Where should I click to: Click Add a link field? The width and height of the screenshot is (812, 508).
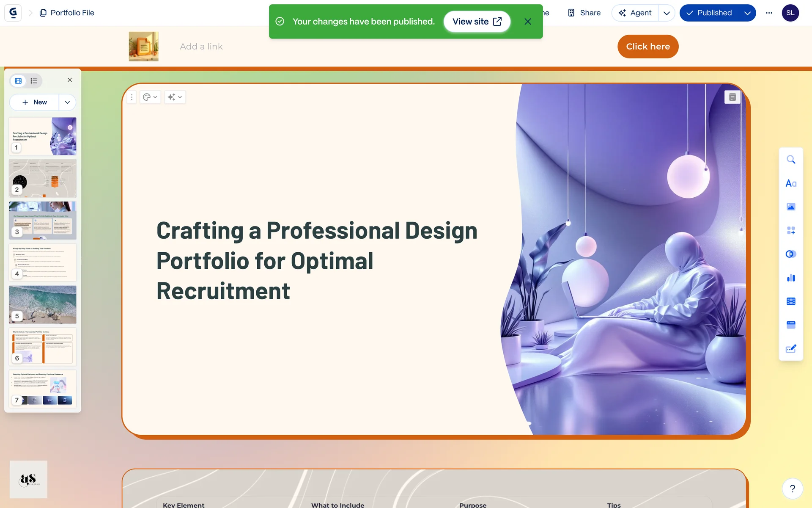pos(201,47)
